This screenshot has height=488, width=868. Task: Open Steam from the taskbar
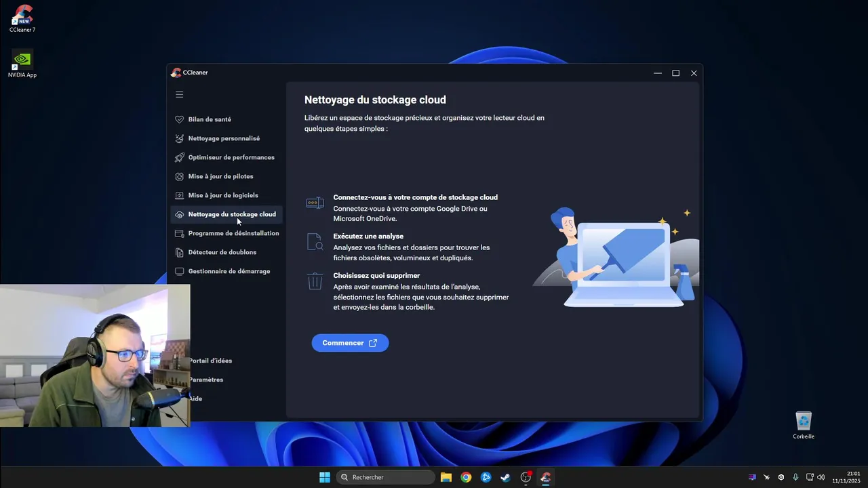tap(506, 477)
